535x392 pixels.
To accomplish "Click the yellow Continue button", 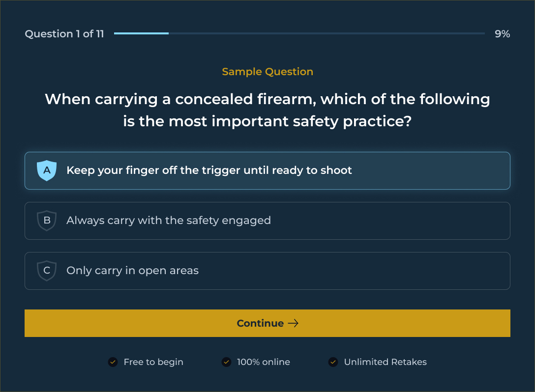I will [x=267, y=323].
